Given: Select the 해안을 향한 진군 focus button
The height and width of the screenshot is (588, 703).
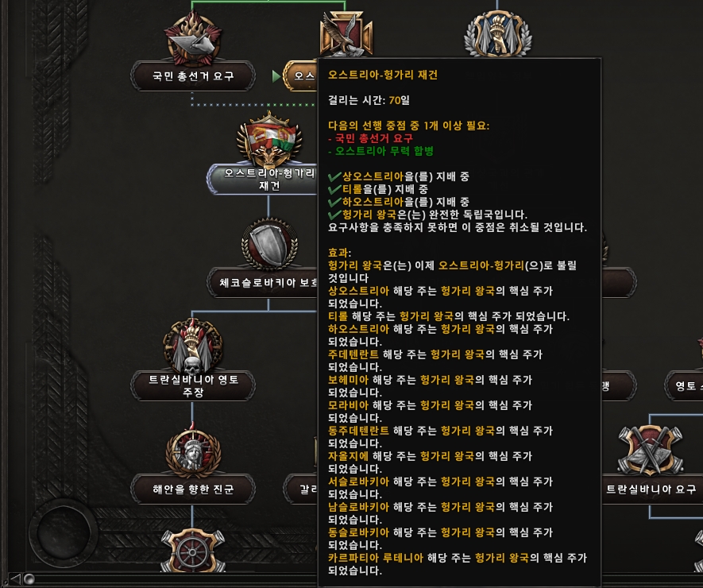Looking at the screenshot, I should pos(193,489).
